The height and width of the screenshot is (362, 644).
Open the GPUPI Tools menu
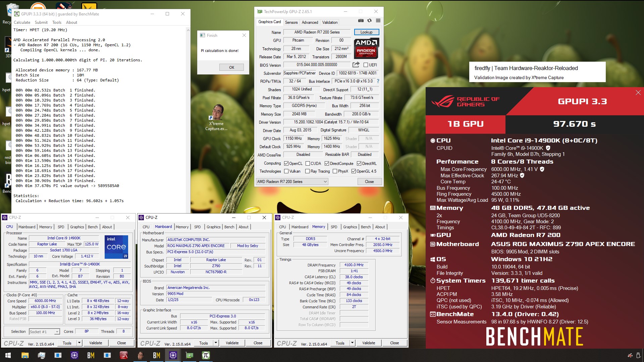click(x=57, y=22)
